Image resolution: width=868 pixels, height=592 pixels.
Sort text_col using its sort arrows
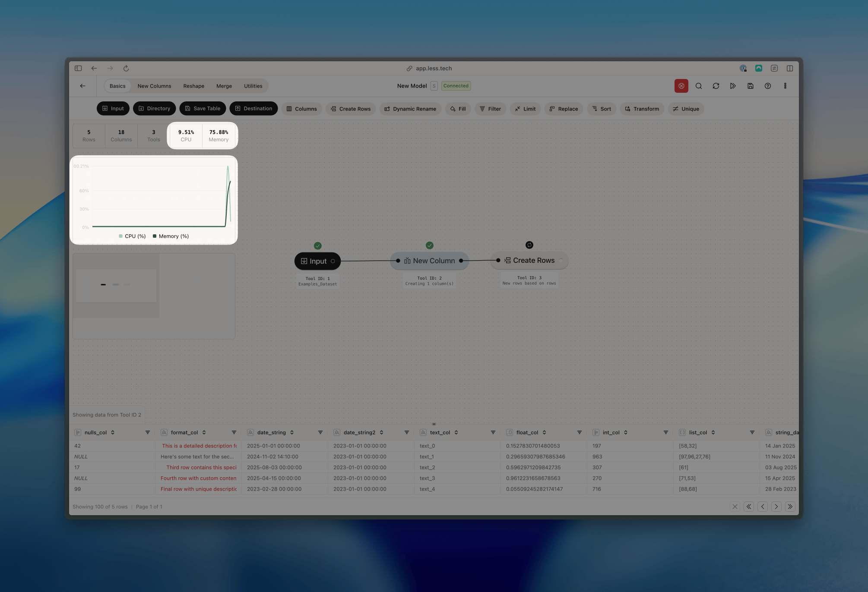[x=456, y=432]
